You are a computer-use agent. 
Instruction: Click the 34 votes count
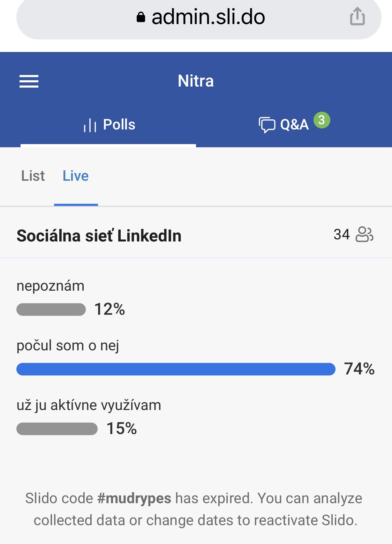click(x=341, y=234)
